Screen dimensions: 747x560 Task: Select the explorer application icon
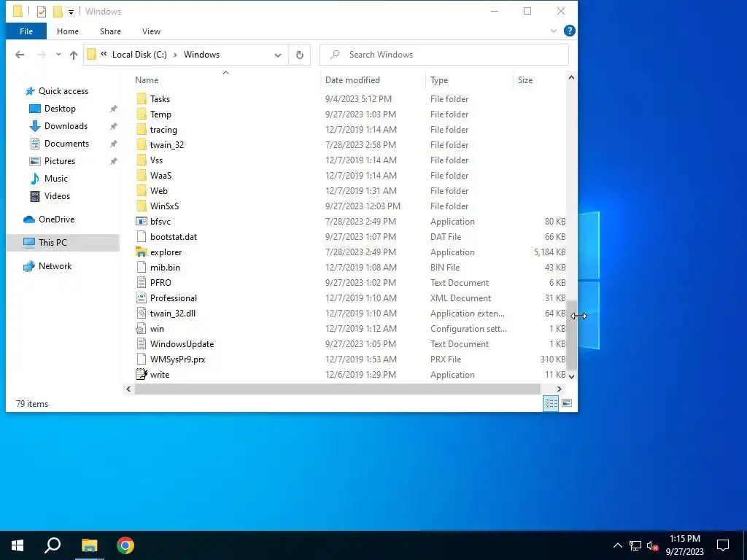point(142,252)
